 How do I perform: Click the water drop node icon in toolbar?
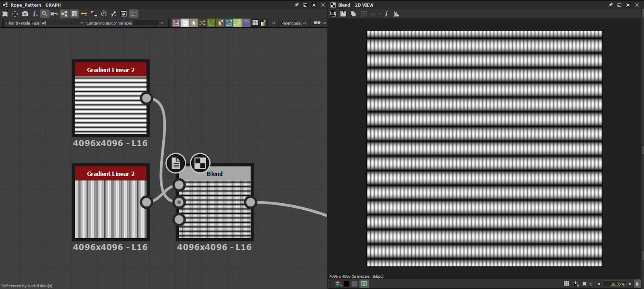click(194, 23)
